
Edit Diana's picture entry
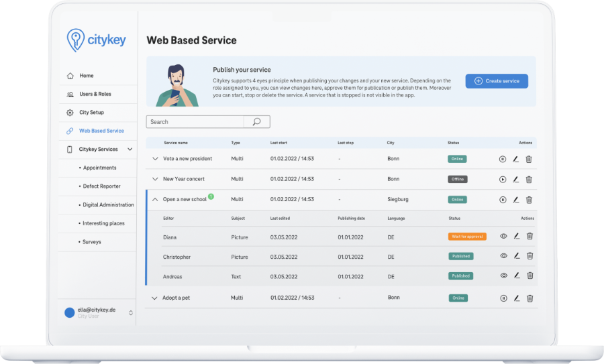click(x=517, y=236)
